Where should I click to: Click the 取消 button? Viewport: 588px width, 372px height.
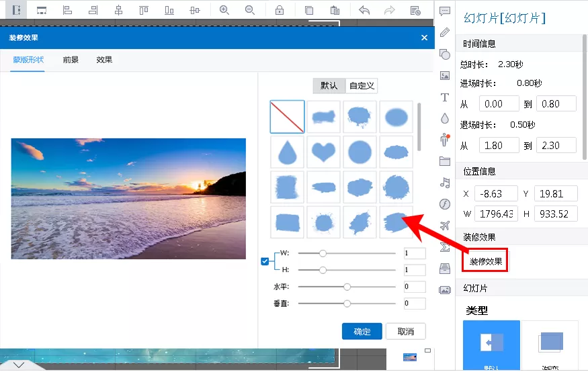[406, 331]
